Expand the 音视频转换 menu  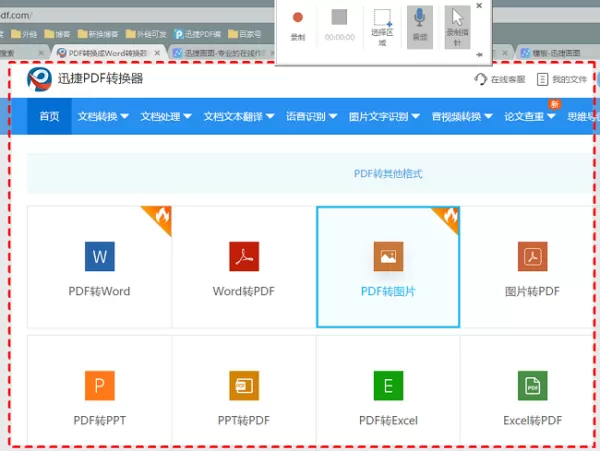coord(462,116)
